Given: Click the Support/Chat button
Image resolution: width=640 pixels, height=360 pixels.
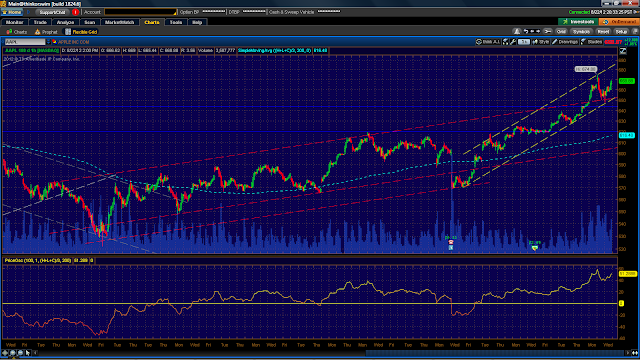Looking at the screenshot, I should point(52,12).
